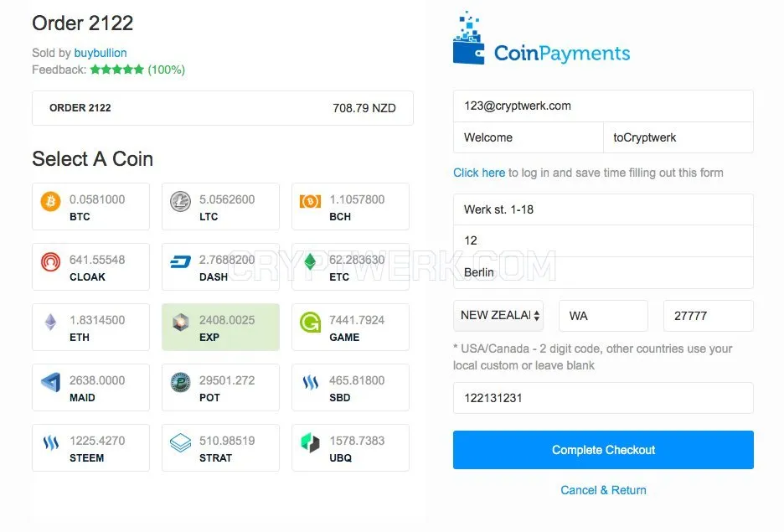
Task: Click the BCH amount 1.1057800
Action: point(357,199)
